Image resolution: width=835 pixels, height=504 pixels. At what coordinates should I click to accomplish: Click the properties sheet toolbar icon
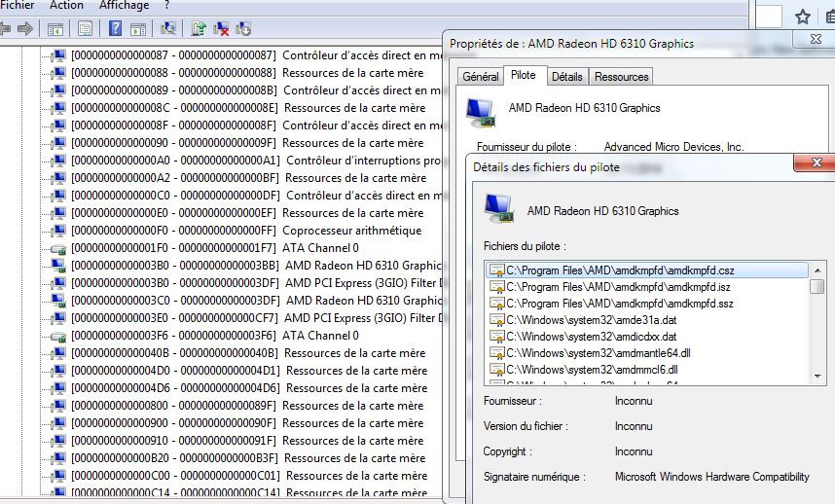85,28
